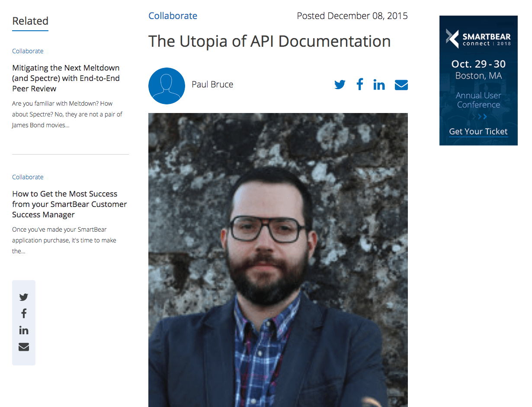Select the Collaborate tag above the Customer Success article

[28, 177]
